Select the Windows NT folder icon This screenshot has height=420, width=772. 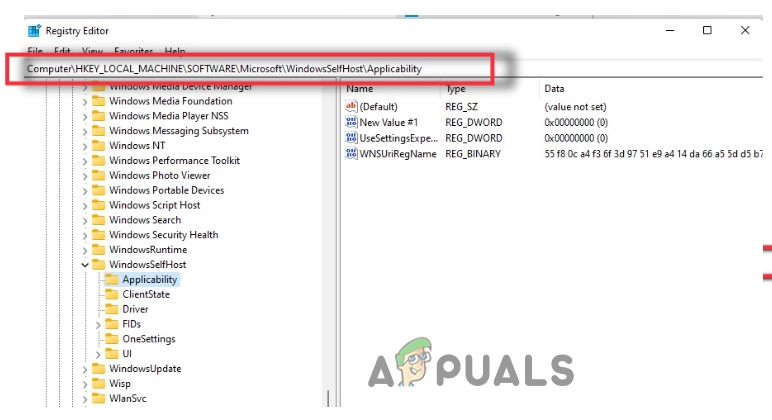point(99,145)
